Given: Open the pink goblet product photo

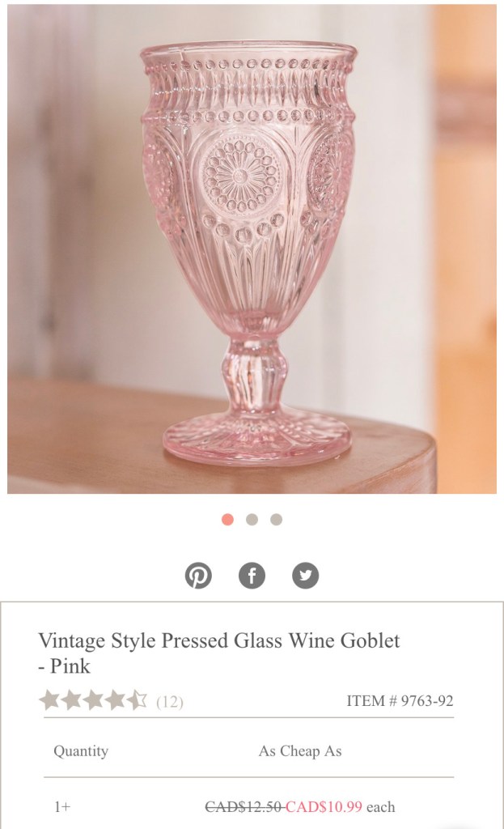Looking at the screenshot, I should coord(252,249).
